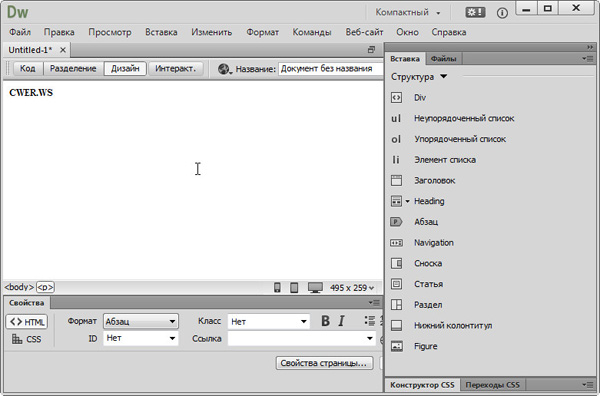This screenshot has height=396, width=600.
Task: Click the CWER.WS text in design view
Action: tap(31, 93)
